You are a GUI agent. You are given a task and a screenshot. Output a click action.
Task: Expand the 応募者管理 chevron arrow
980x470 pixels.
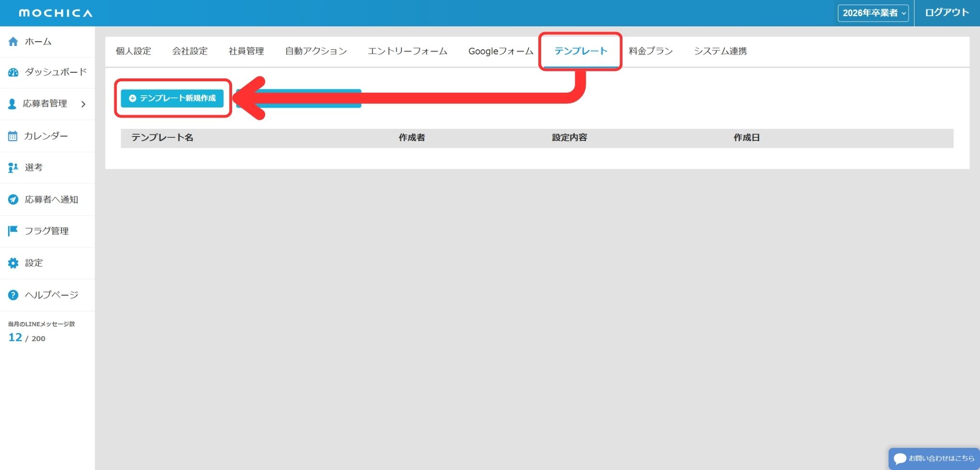[83, 104]
